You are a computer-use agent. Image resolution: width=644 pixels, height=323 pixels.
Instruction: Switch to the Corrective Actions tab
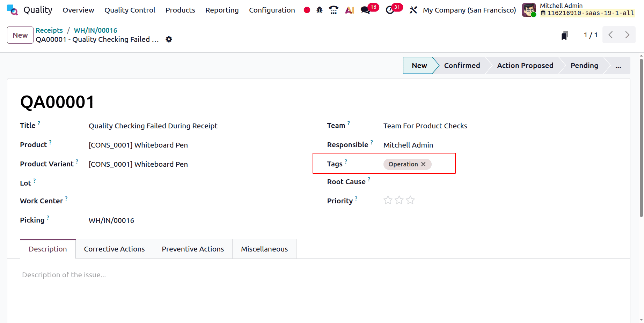114,249
